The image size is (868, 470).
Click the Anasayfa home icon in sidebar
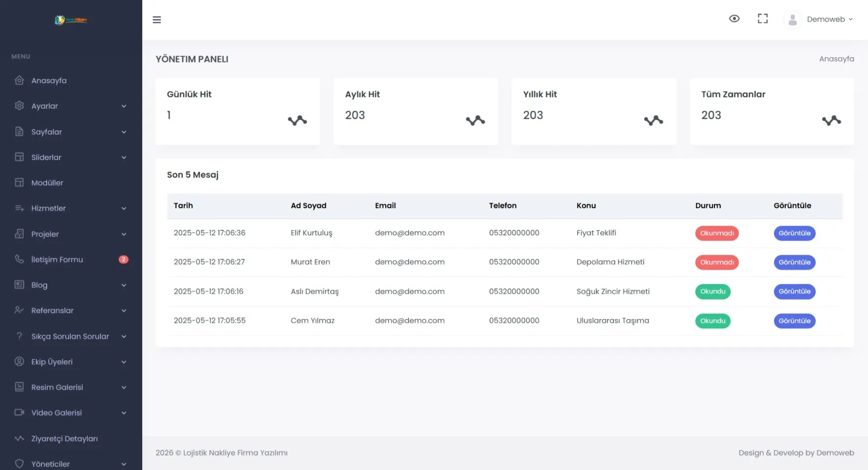tap(19, 80)
